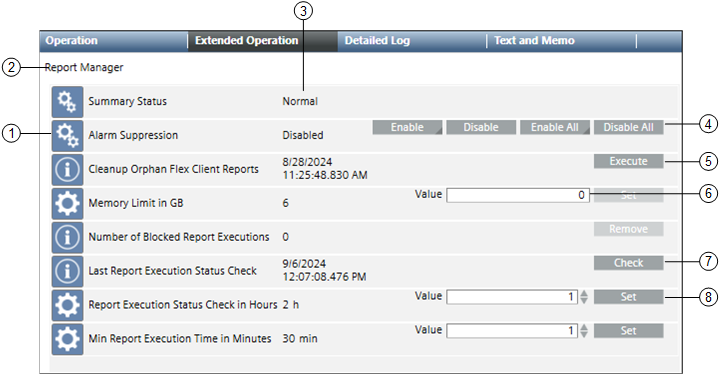Click the Memory Limit value input field
This screenshot has width=720, height=374.
click(x=518, y=195)
